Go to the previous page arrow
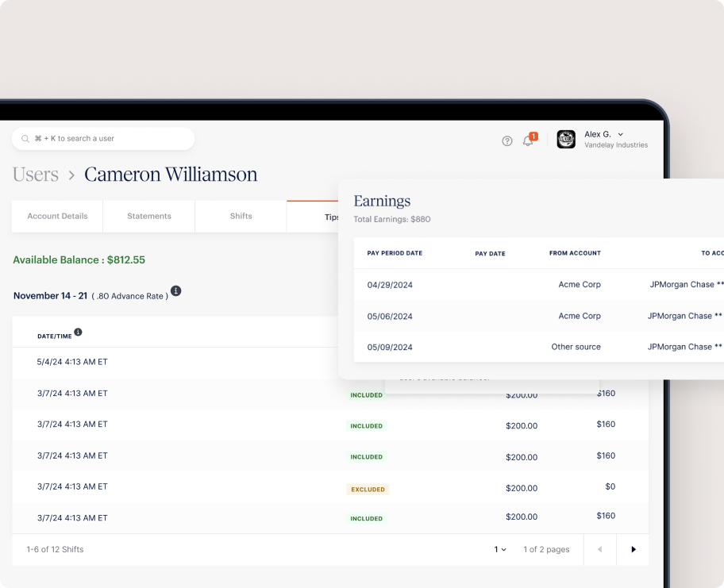Viewport: 724px width, 588px height. pyautogui.click(x=600, y=549)
